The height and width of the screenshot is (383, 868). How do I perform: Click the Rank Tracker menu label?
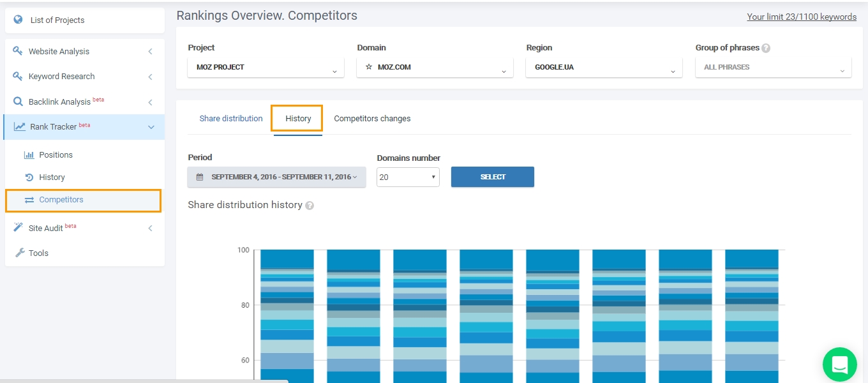tap(54, 127)
